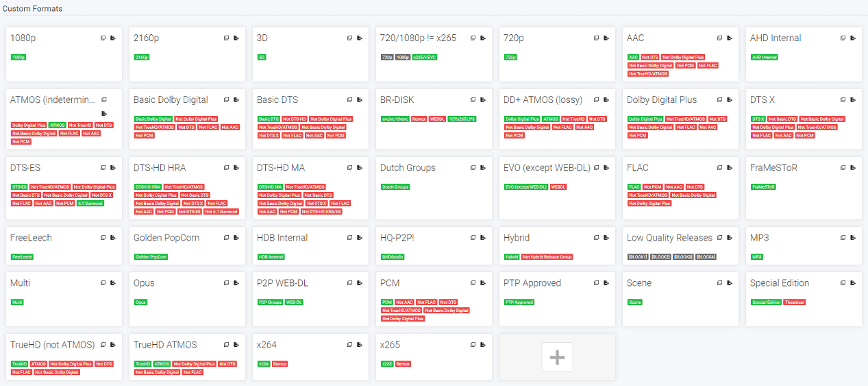Click the green FreeLeech tag
Screen dimensions: 868x386
pyautogui.click(x=22, y=257)
